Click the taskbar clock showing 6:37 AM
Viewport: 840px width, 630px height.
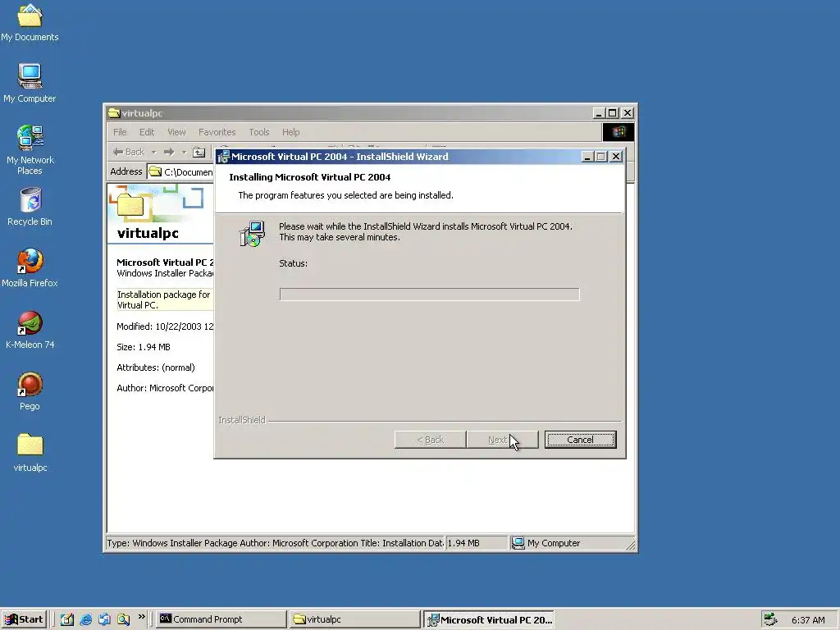click(808, 620)
